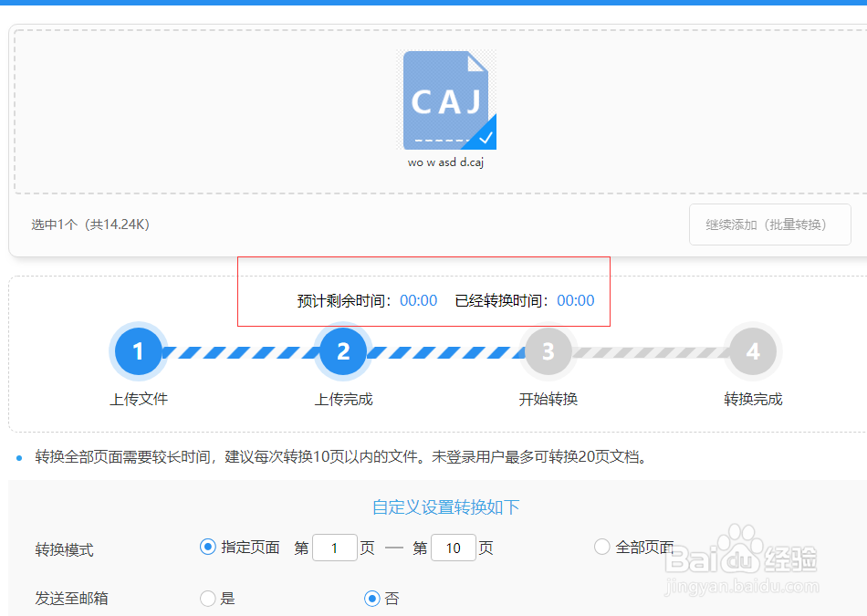Open 继续添加（批量转换）to add more files
Image resolution: width=867 pixels, height=616 pixels.
[x=769, y=224]
